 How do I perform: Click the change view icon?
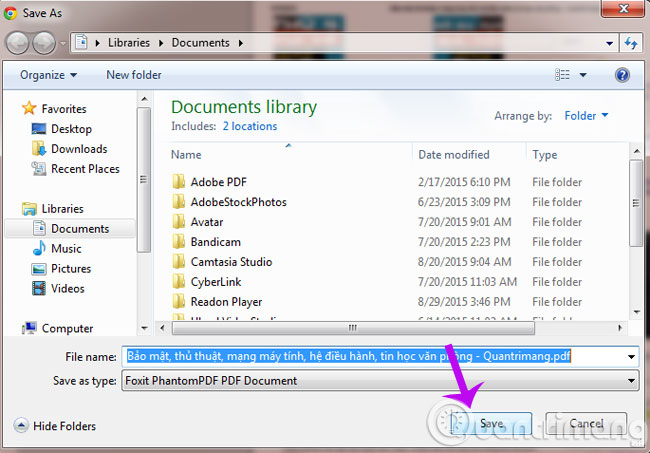pyautogui.click(x=562, y=75)
